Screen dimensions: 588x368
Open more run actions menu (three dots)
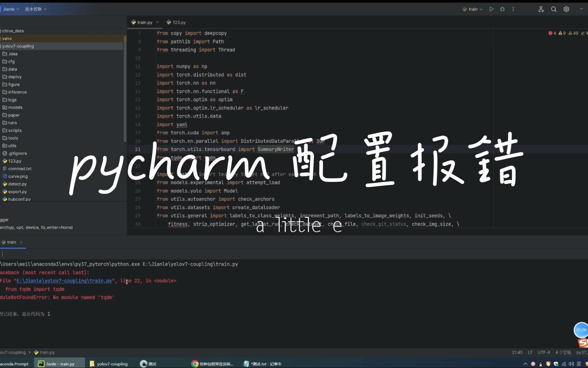(x=513, y=9)
